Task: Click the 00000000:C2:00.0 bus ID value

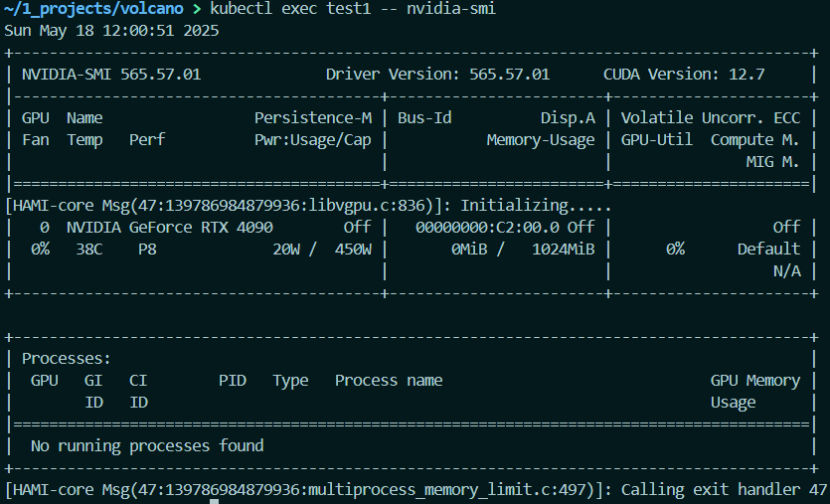Action: coord(482,227)
